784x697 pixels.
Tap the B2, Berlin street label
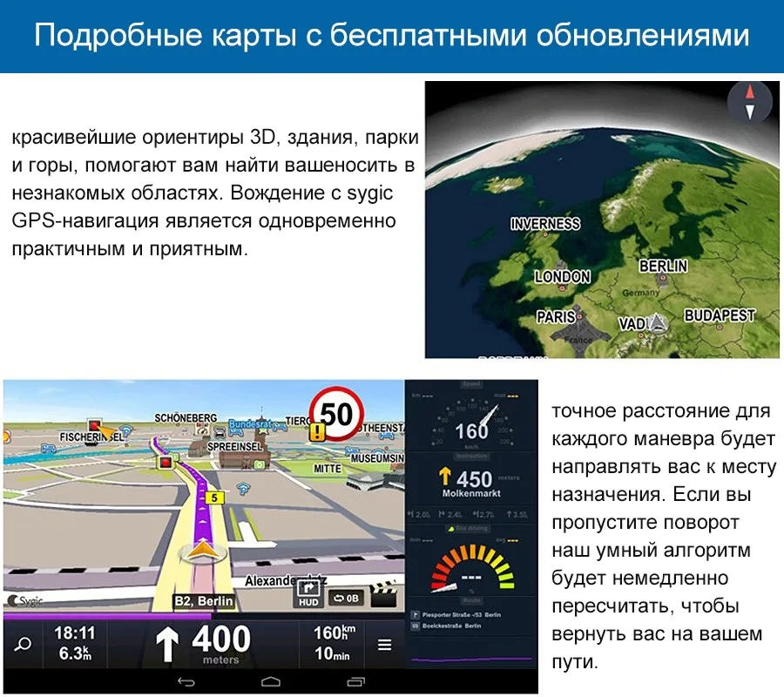coord(204,600)
